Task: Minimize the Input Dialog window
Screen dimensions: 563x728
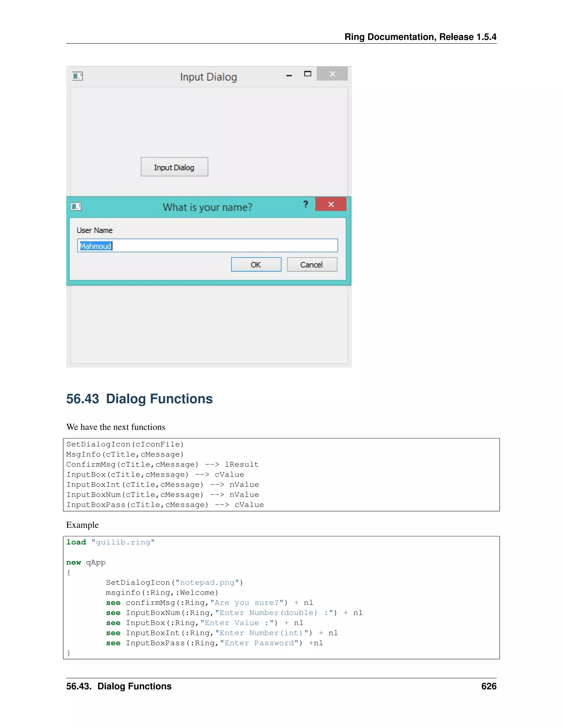Action: 289,75
